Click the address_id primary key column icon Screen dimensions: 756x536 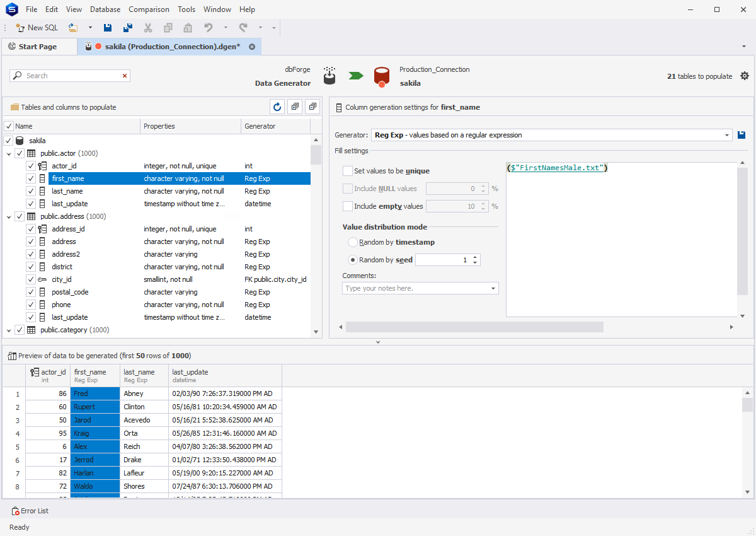(x=42, y=229)
